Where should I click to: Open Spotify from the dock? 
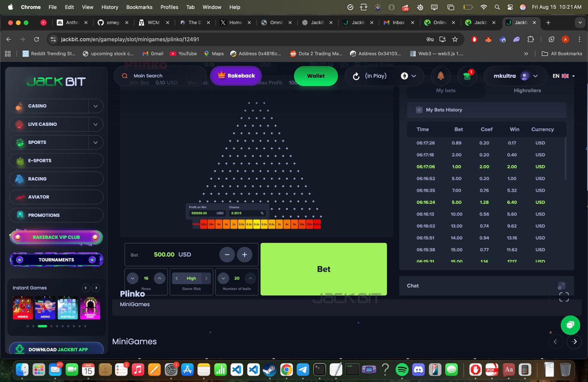[x=402, y=369]
